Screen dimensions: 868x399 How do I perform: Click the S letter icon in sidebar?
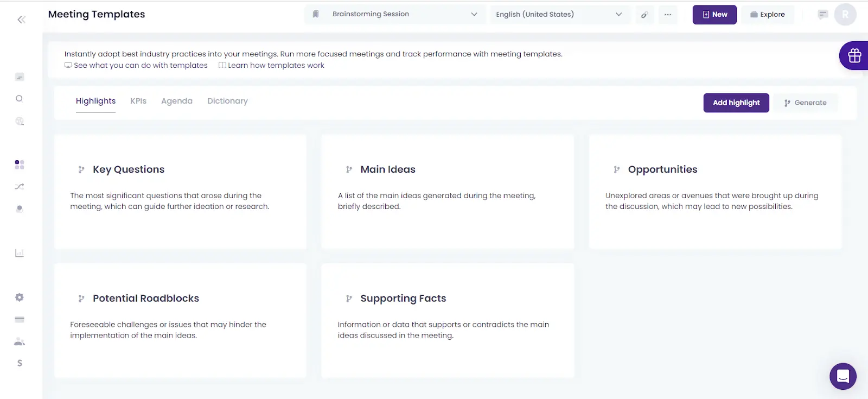[20, 363]
